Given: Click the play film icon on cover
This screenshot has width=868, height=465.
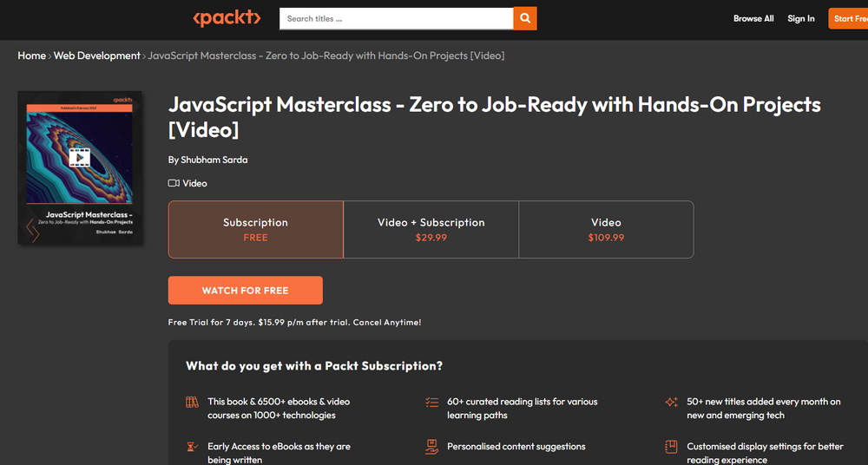Looking at the screenshot, I should pyautogui.click(x=80, y=157).
